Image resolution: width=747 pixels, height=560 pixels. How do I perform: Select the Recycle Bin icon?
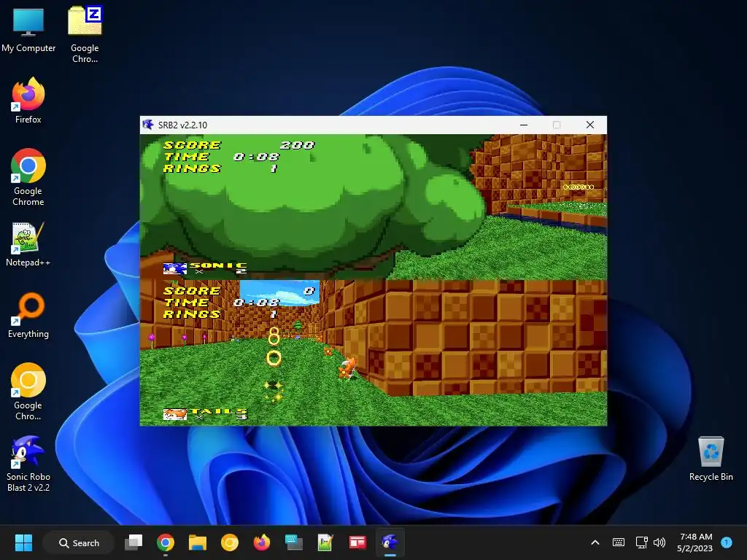711,459
